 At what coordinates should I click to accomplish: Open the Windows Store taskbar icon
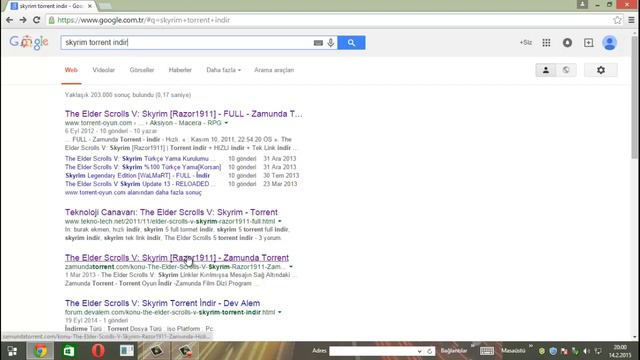[x=69, y=351]
